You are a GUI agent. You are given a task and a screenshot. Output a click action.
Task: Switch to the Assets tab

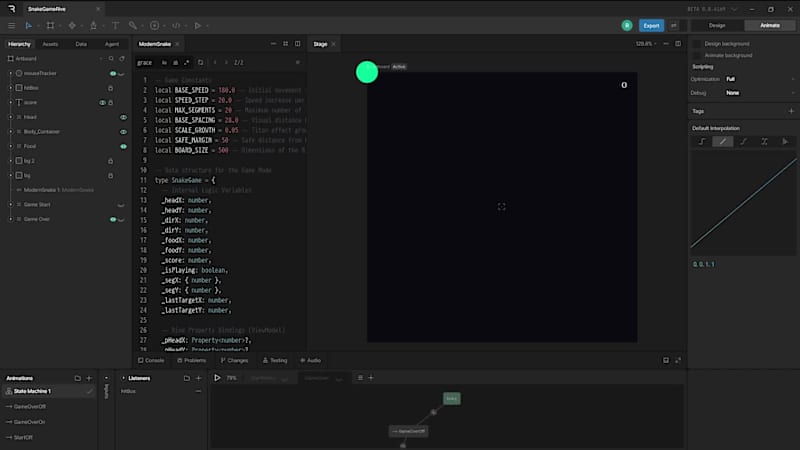coord(50,44)
